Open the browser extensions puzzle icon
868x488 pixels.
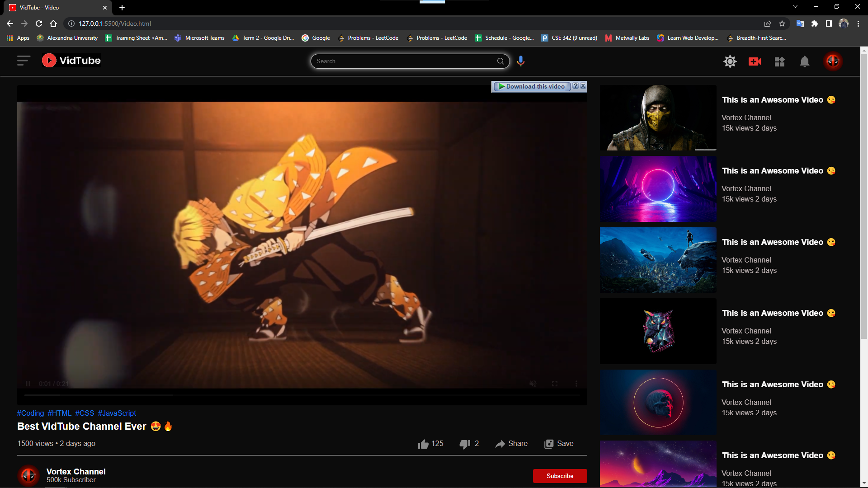[x=814, y=23]
